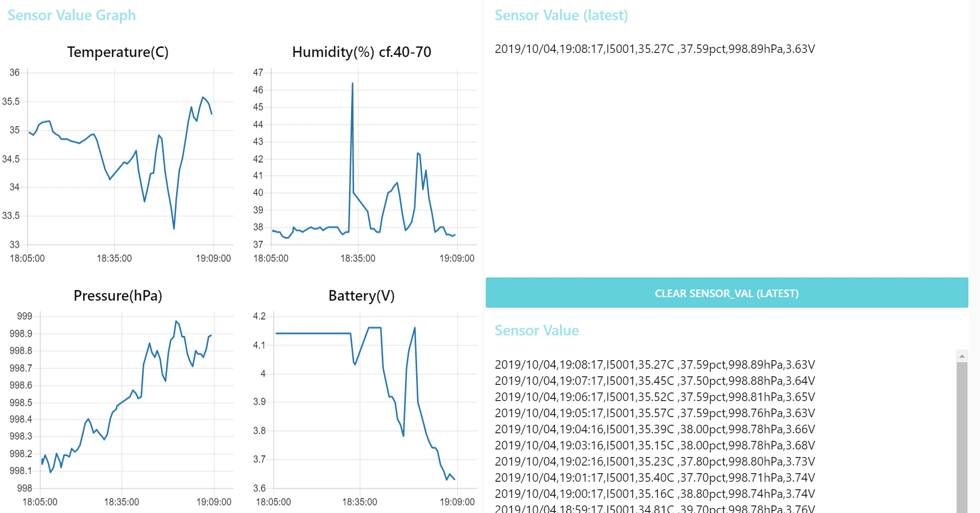The width and height of the screenshot is (980, 513).
Task: Select the 19:04:16 log row with 35.39C
Action: [655, 429]
